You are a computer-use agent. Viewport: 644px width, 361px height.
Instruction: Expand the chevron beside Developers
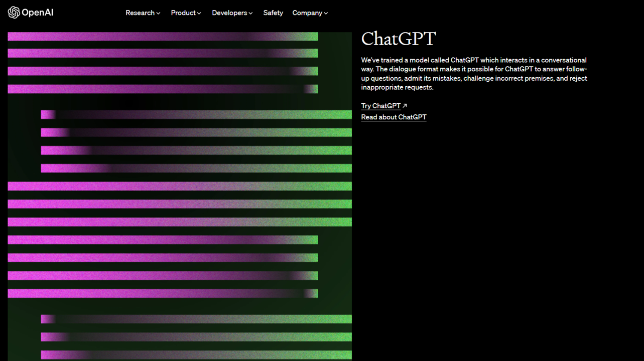(x=250, y=14)
